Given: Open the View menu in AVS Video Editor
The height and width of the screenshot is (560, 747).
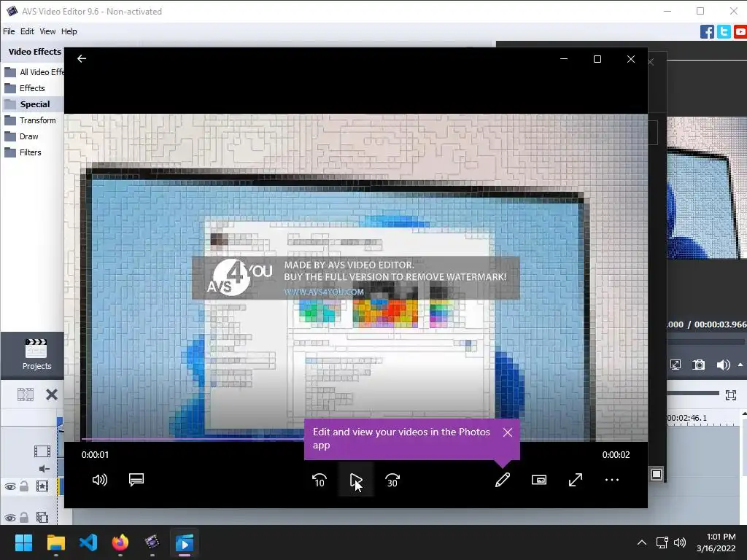Looking at the screenshot, I should click(x=47, y=31).
